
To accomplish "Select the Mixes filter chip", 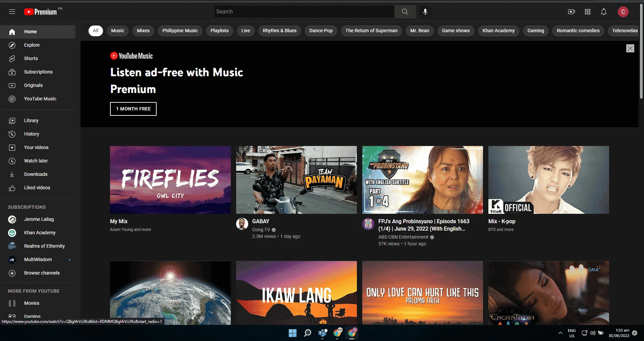I will pos(143,31).
